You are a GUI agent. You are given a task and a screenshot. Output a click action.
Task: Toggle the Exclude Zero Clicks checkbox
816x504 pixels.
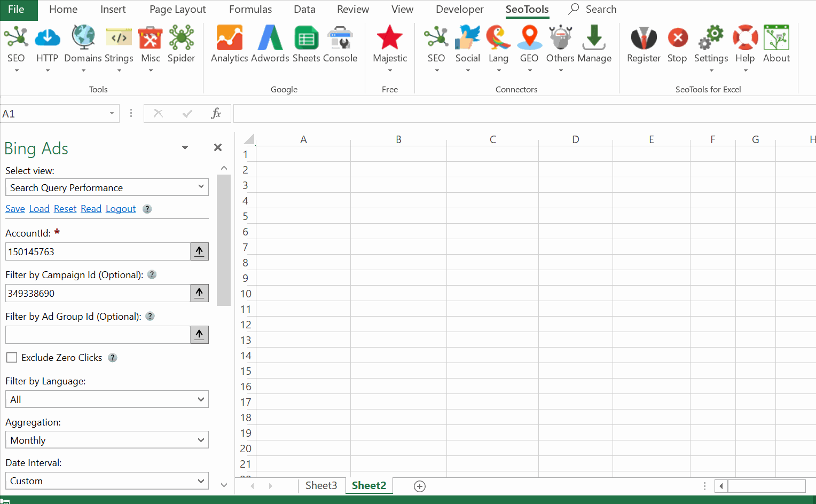tap(12, 358)
